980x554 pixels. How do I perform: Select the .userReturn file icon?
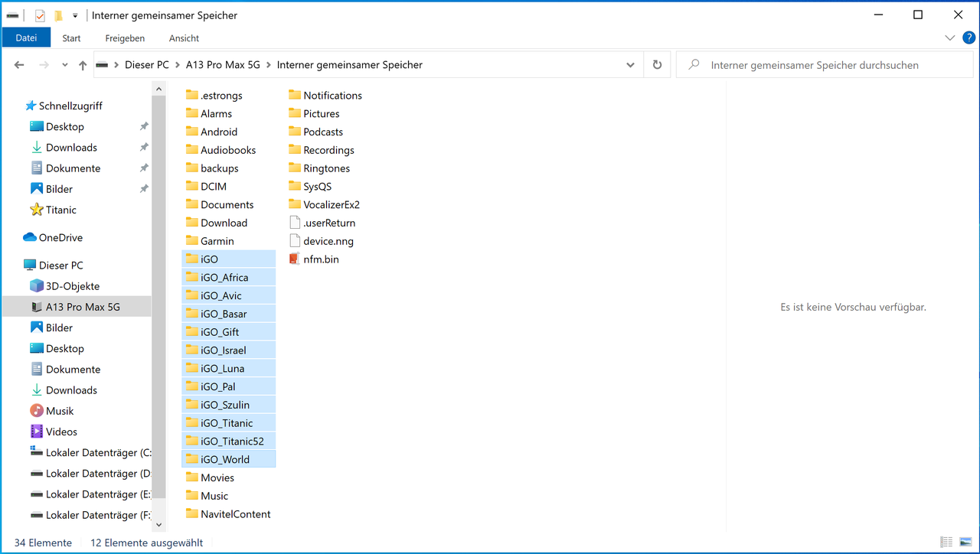click(x=295, y=223)
